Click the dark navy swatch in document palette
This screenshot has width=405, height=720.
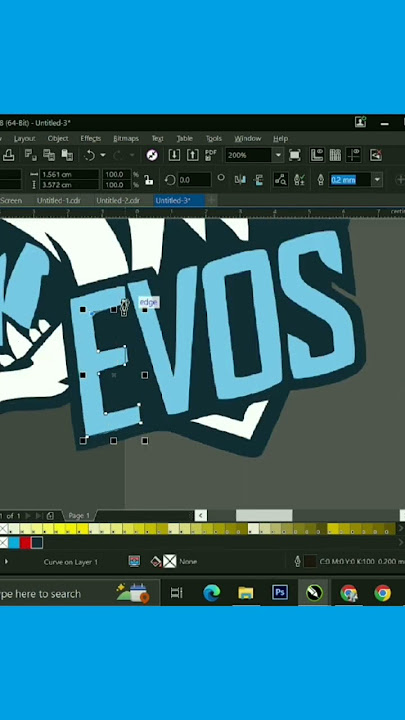[37, 543]
